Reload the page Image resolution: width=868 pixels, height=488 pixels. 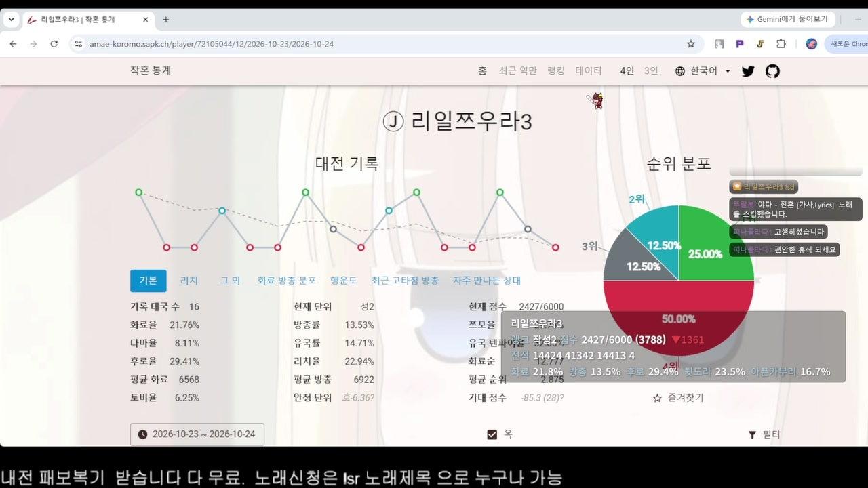click(x=54, y=44)
